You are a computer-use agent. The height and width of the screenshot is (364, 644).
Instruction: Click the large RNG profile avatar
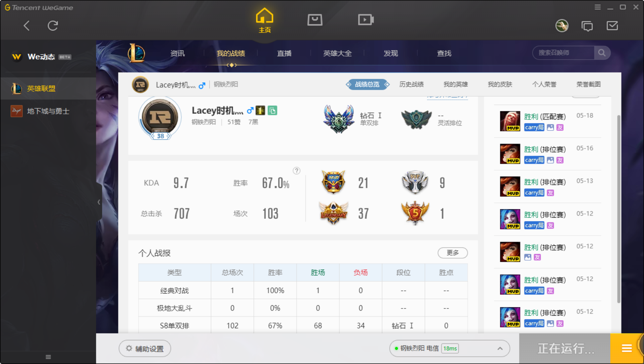160,117
